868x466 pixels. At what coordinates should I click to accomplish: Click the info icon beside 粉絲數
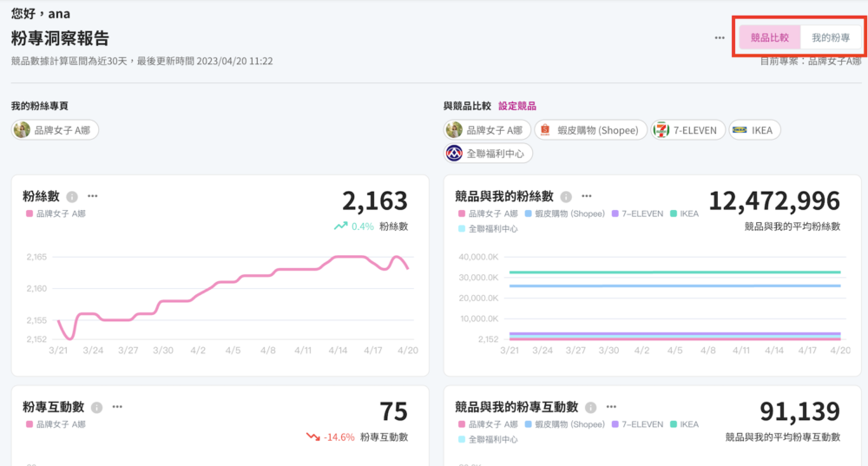point(73,197)
